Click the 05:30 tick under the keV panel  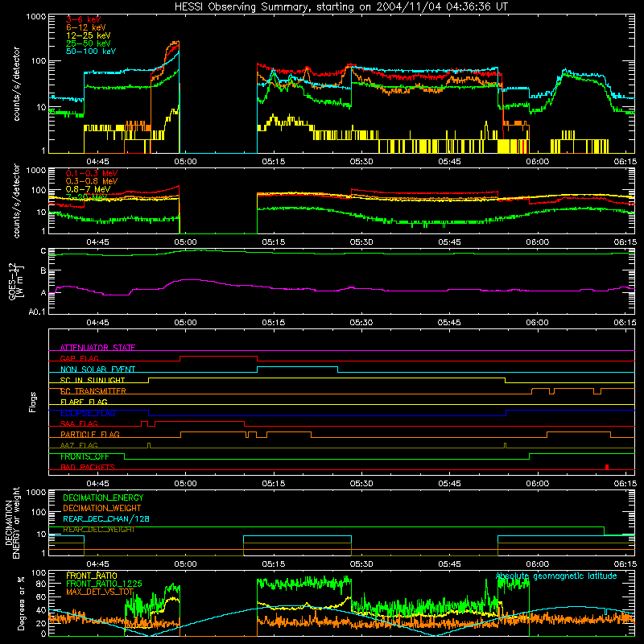pyautogui.click(x=361, y=162)
